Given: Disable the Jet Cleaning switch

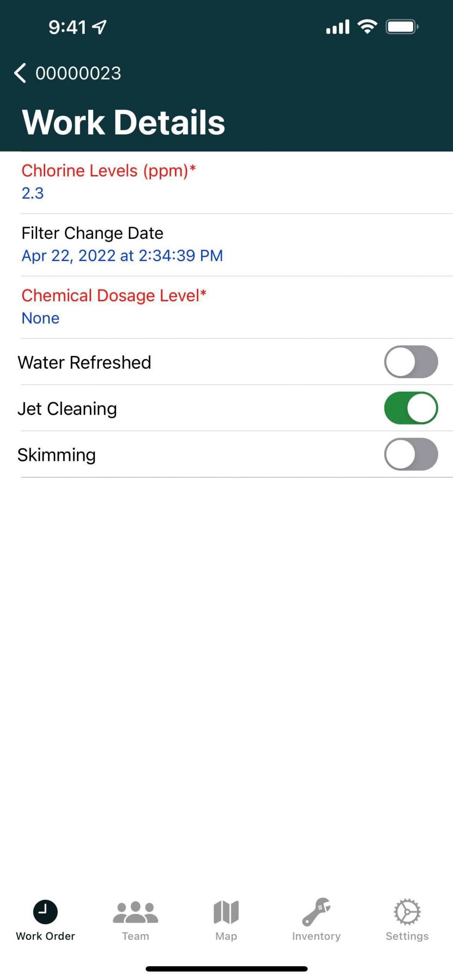Looking at the screenshot, I should (411, 408).
